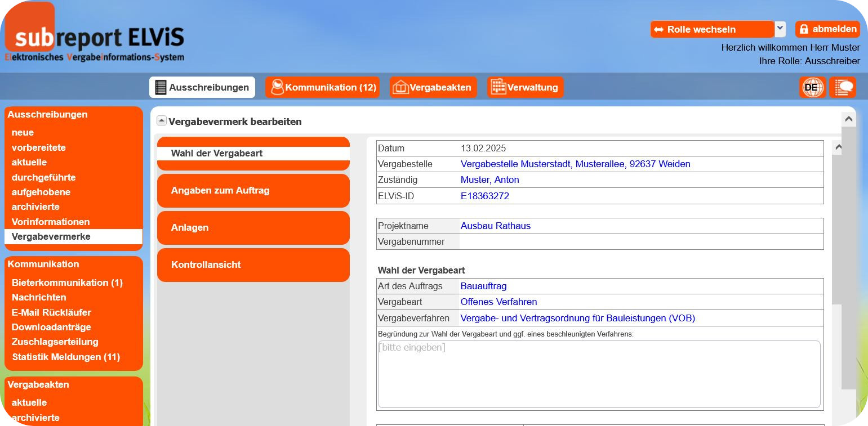Click the Ausschreibungen document list icon

[161, 87]
